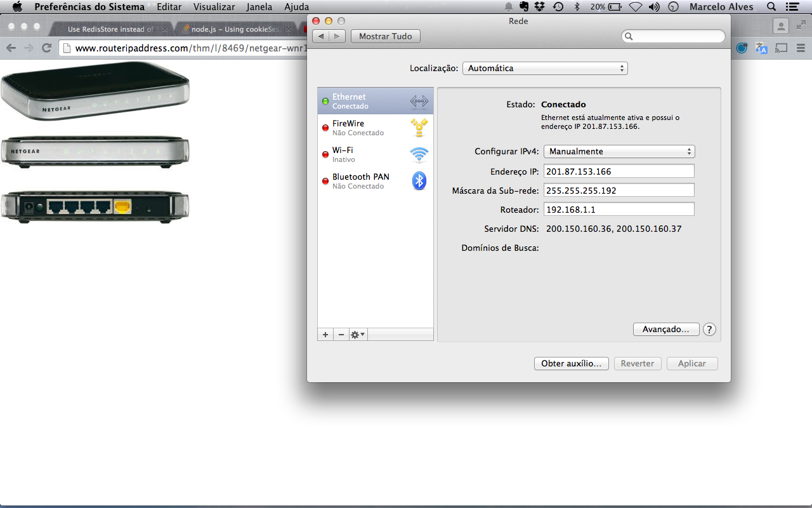Open the Time Machine menu bar icon

pos(558,7)
